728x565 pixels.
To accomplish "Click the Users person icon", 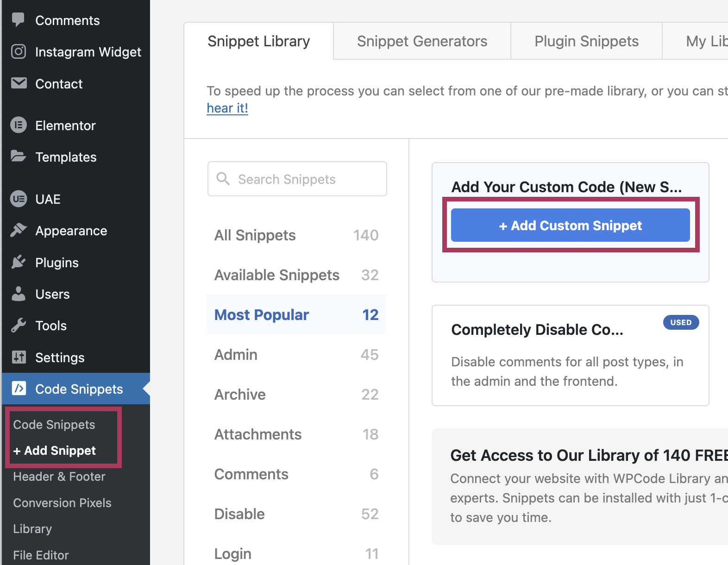I will click(x=19, y=294).
